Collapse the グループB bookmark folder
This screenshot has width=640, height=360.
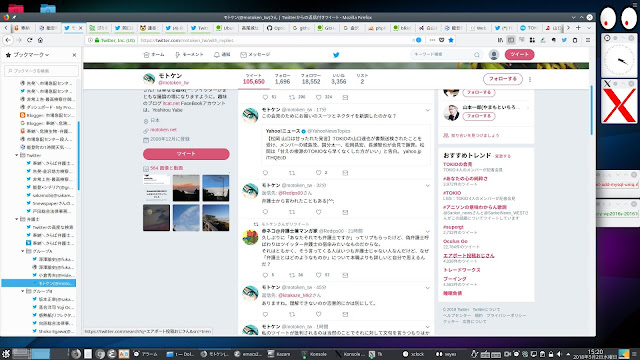pos(23,291)
